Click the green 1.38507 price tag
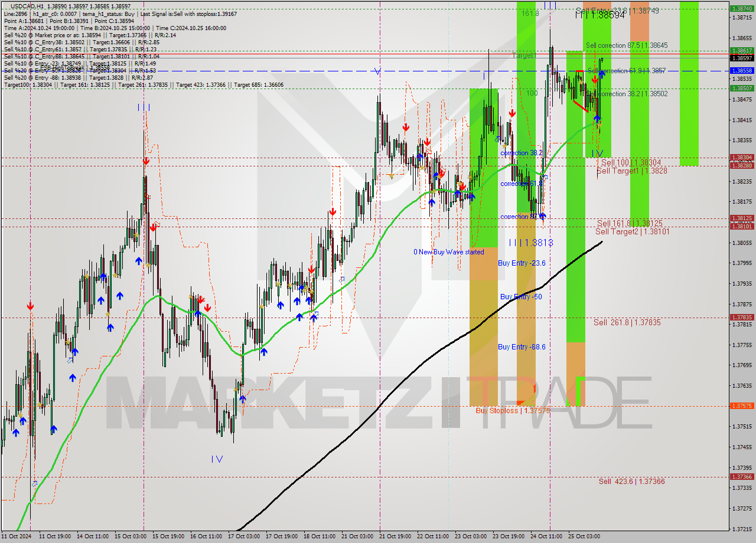 (741, 88)
